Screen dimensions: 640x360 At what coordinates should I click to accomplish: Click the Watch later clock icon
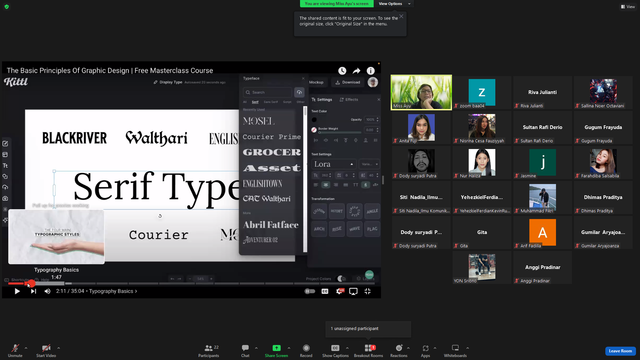coord(342,71)
